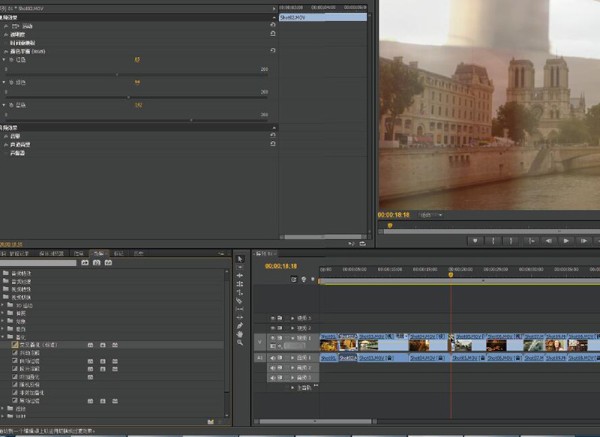Click Go to In point button
Viewport: 600px width, 437px height.
coord(530,241)
